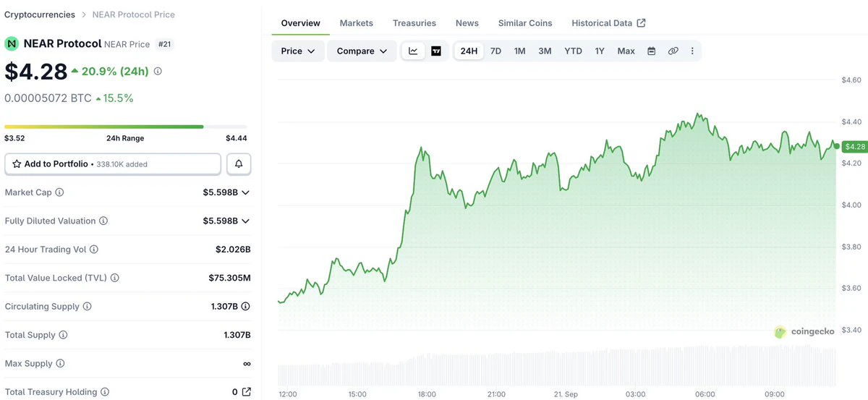Select the YTD time range
868x400 pixels.
574,51
